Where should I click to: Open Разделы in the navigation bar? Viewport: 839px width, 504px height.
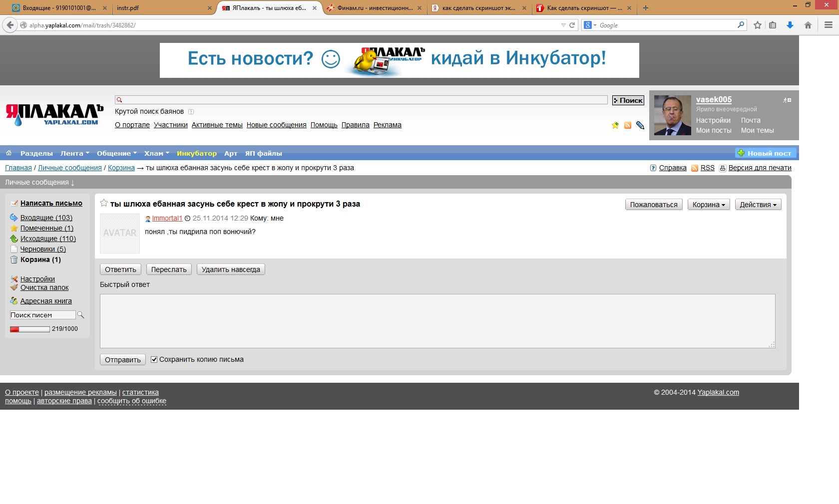(36, 153)
